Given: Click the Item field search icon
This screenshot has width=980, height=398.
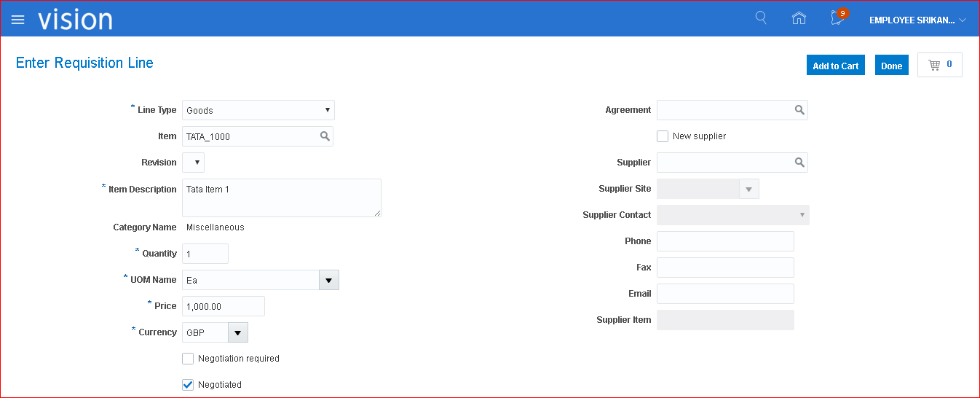Looking at the screenshot, I should click(324, 136).
